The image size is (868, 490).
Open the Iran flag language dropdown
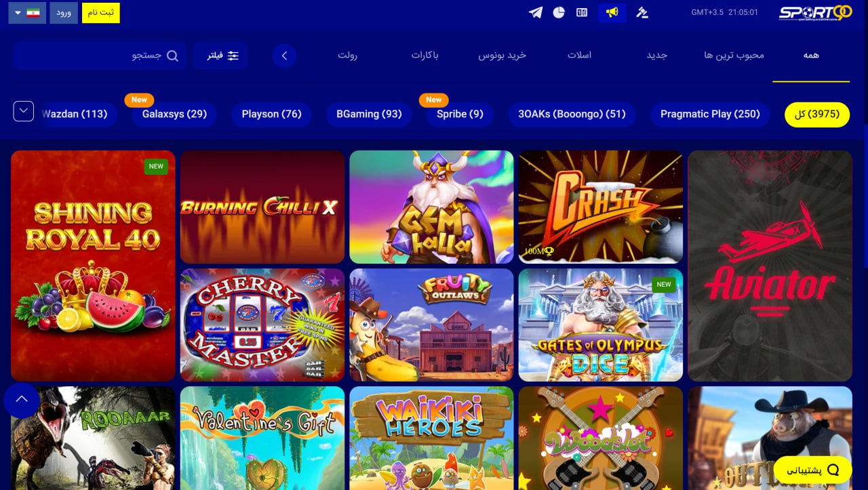(27, 13)
